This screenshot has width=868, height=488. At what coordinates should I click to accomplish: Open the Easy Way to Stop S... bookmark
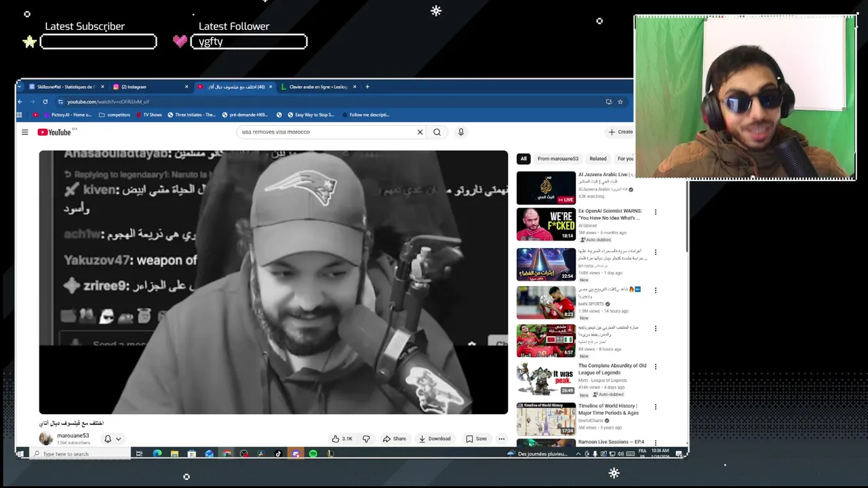(x=311, y=115)
